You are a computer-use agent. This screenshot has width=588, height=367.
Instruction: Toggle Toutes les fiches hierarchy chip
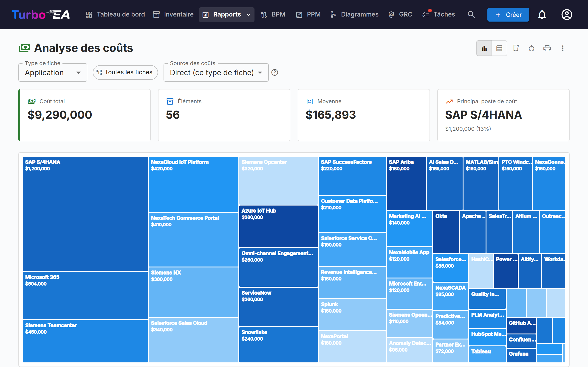[125, 72]
